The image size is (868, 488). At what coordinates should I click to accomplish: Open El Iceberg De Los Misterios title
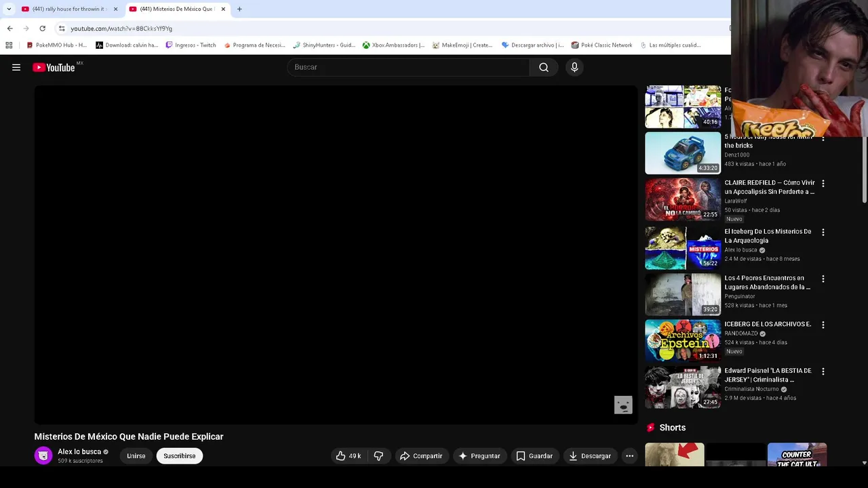(x=768, y=236)
